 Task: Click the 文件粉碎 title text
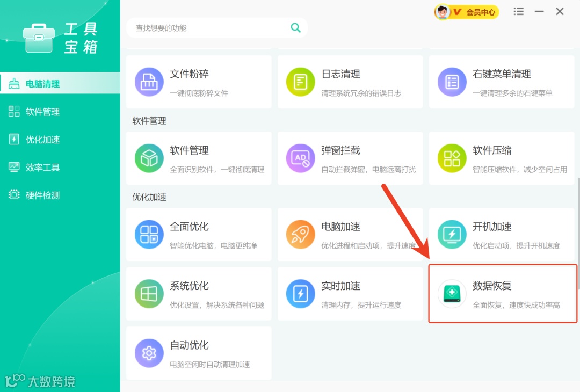pos(189,74)
